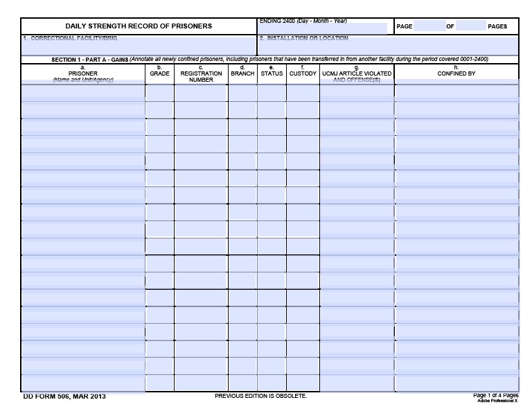Viewport: 532px width, 409px height.
Task: Click the last row Grade cell
Action: coord(159,383)
